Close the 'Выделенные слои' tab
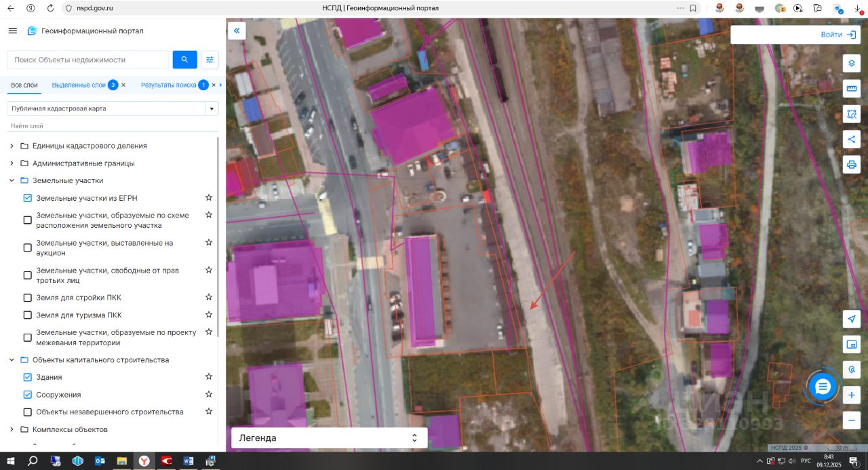Image resolution: width=868 pixels, height=470 pixels. click(x=123, y=85)
